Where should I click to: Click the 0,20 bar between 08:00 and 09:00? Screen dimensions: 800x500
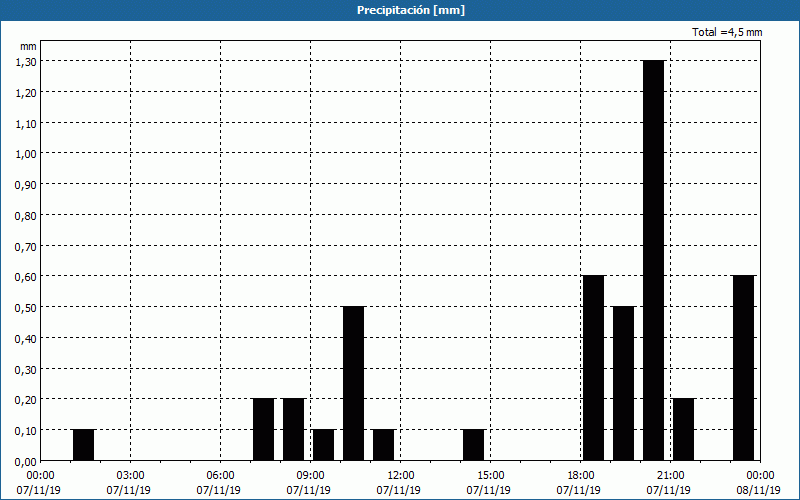click(x=293, y=430)
